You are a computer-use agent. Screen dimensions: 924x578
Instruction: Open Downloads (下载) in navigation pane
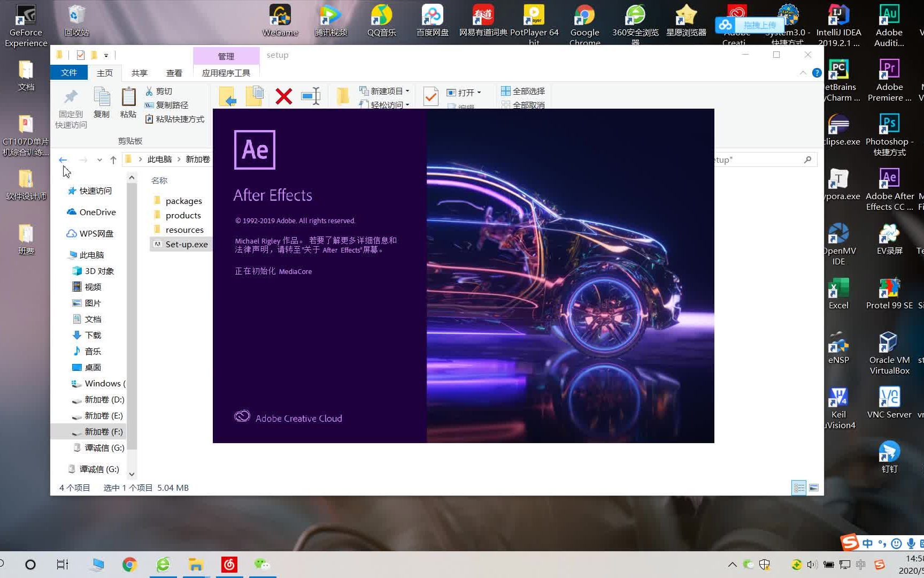coord(87,335)
